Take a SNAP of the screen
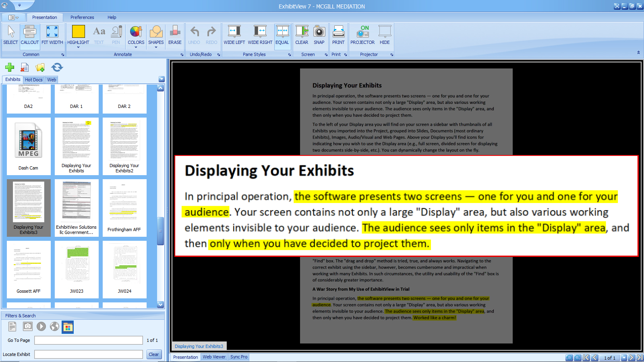Viewport: 644px width, 362px height. click(319, 35)
